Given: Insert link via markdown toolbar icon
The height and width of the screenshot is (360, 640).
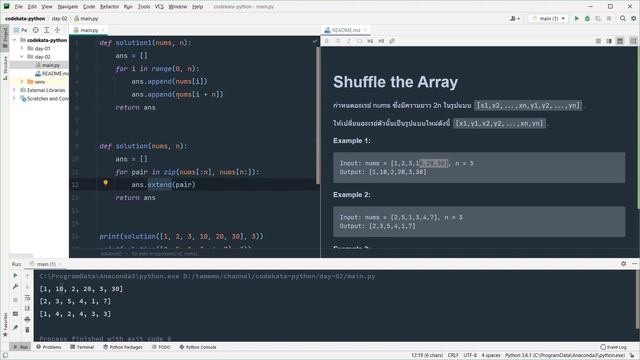Looking at the screenshot, I should click(392, 41).
